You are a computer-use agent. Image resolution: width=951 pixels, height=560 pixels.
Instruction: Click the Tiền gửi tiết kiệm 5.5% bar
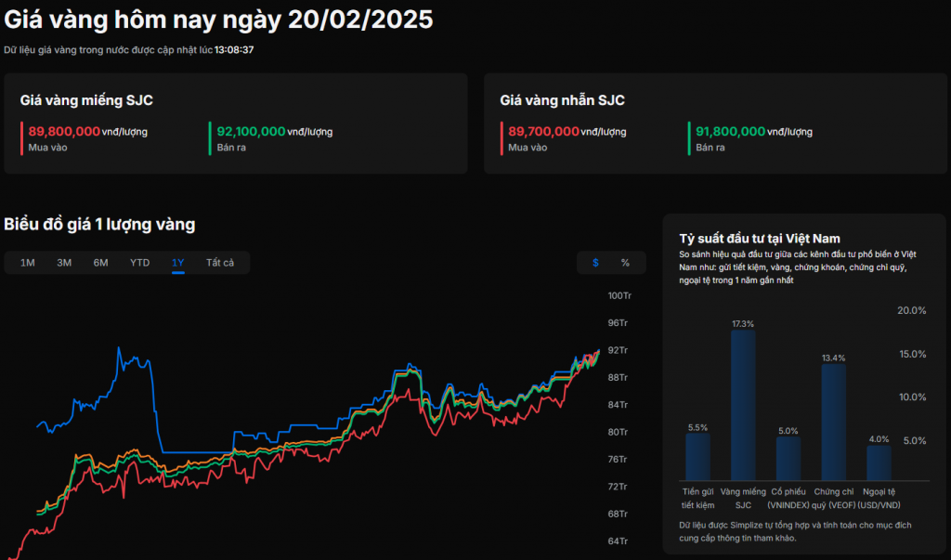click(697, 455)
